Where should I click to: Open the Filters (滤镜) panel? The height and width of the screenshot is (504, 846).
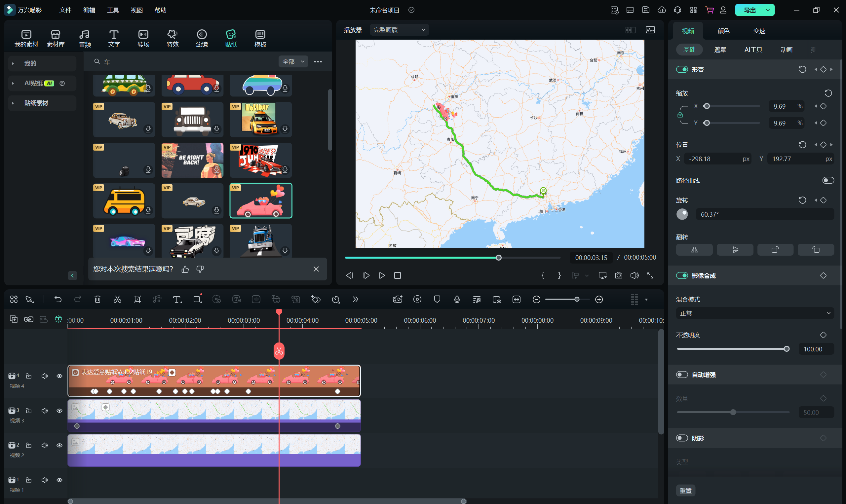[202, 38]
